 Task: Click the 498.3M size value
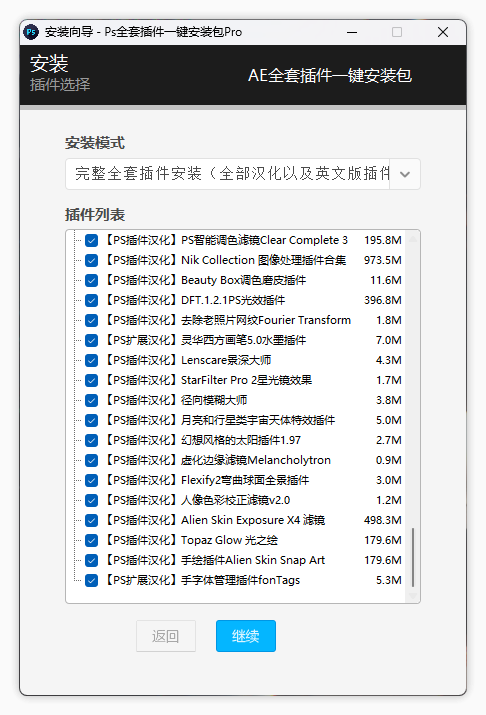(x=383, y=520)
